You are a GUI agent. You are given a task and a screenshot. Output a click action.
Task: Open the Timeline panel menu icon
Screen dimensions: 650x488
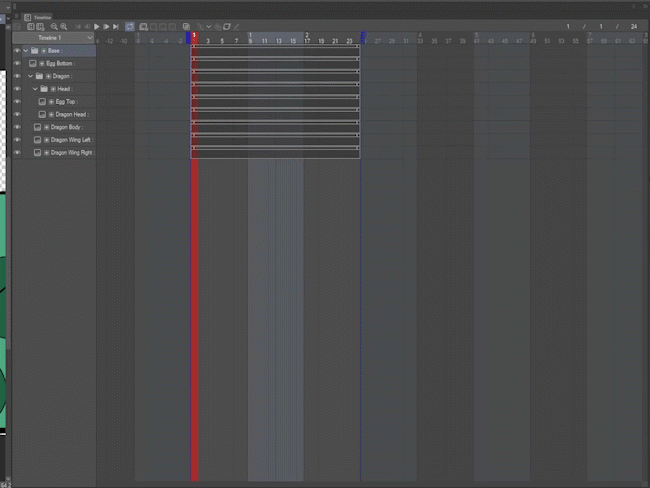click(17, 17)
